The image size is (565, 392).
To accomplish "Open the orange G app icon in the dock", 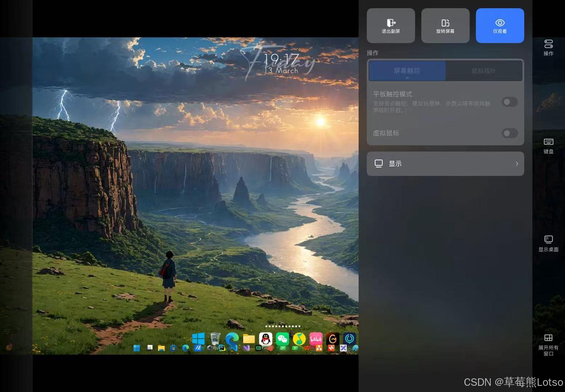I will point(333,339).
